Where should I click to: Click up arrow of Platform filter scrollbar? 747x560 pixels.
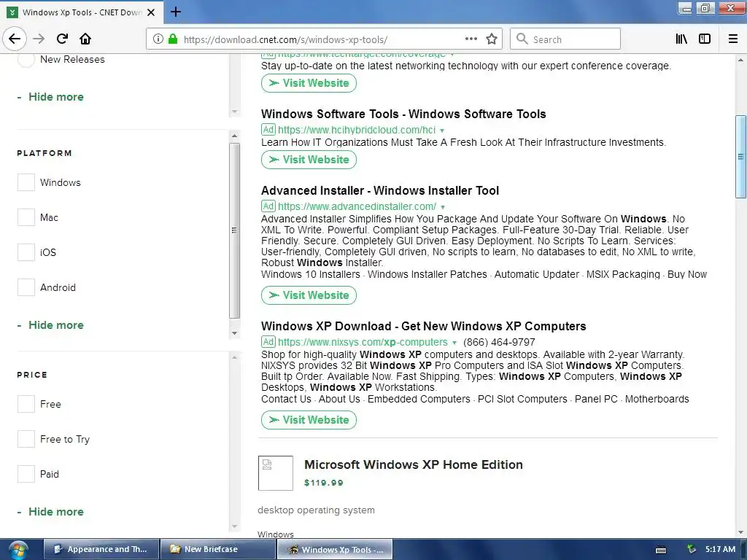(234, 136)
